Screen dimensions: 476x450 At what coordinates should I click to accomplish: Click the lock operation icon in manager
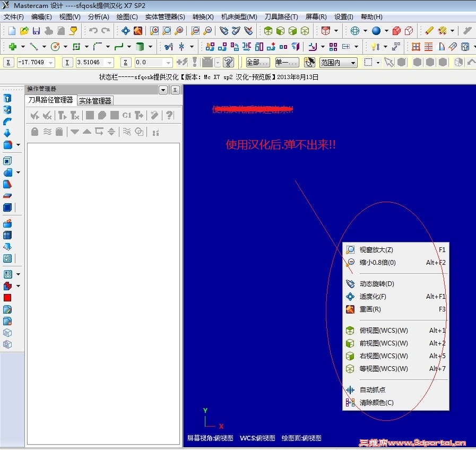(34, 132)
